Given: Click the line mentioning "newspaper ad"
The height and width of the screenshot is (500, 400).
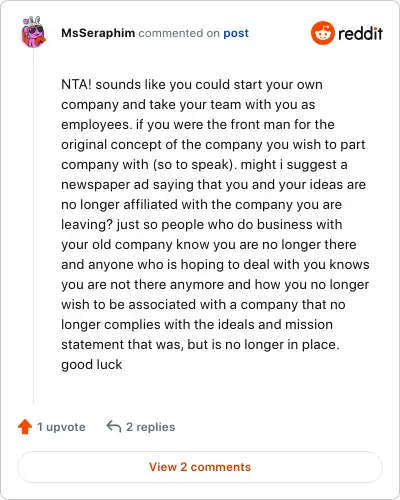Looking at the screenshot, I should tap(214, 185).
